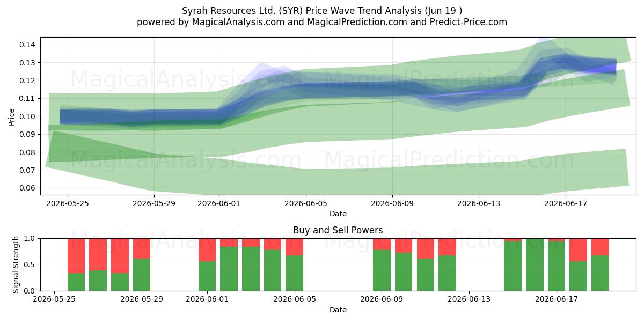Click the 'Date' label under the price chart

338,214
